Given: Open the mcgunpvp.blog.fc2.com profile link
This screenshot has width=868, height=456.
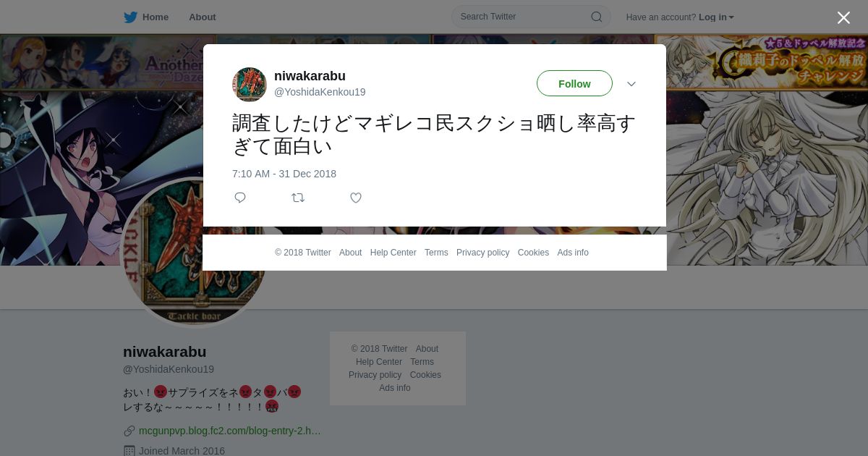Looking at the screenshot, I should pyautogui.click(x=230, y=431).
